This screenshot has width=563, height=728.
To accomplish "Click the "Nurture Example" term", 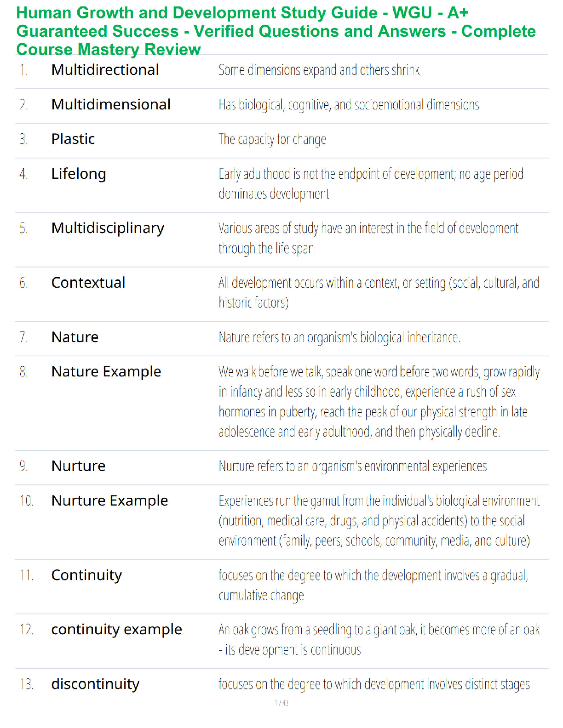I will tap(109, 500).
